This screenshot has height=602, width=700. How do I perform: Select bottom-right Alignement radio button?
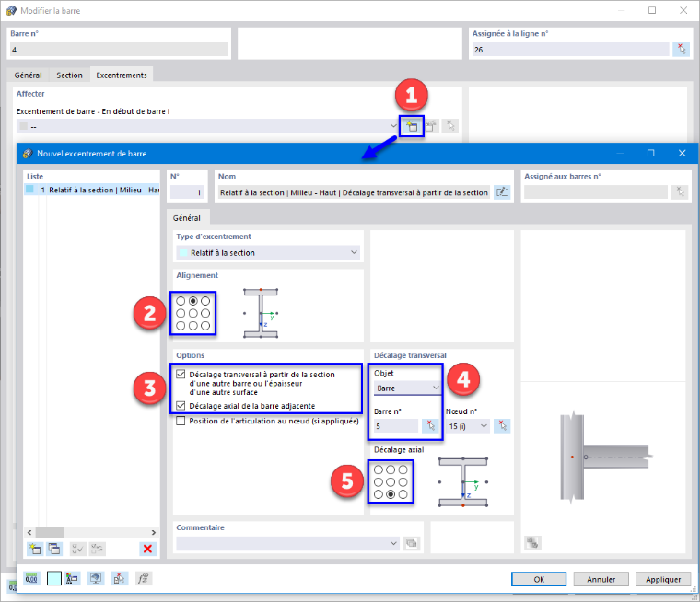[205, 326]
